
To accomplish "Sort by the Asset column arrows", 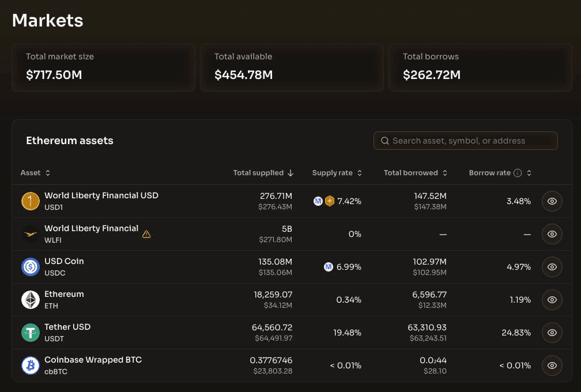I will point(48,173).
